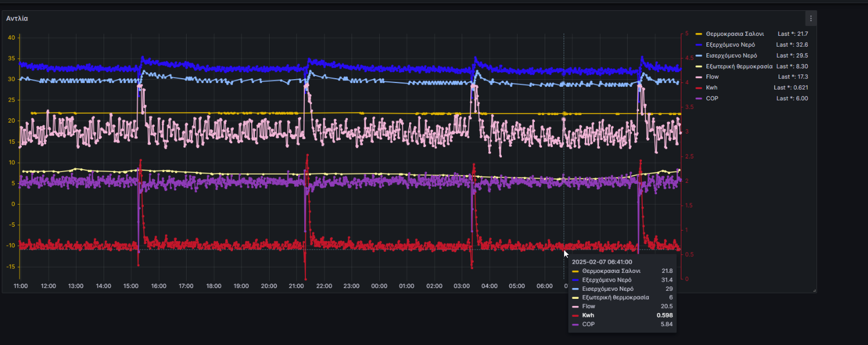
Task: Toggle COP series in legend
Action: point(712,98)
